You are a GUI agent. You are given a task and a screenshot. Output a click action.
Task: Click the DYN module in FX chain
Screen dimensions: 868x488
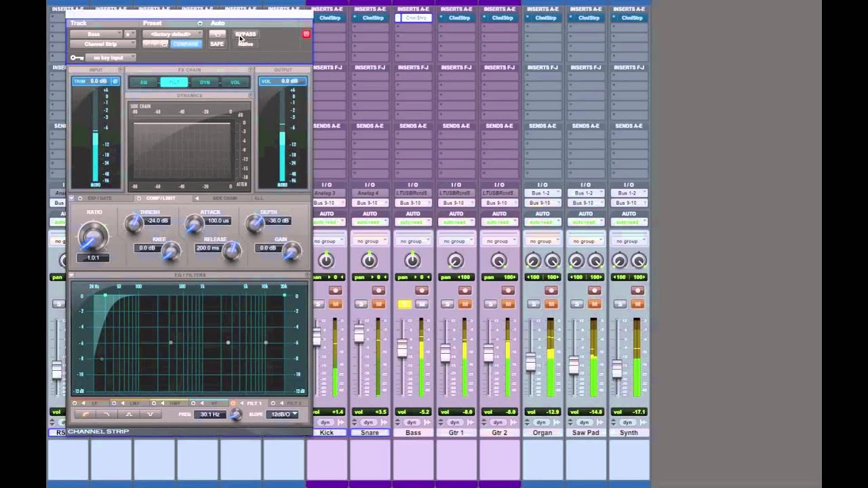(x=205, y=82)
